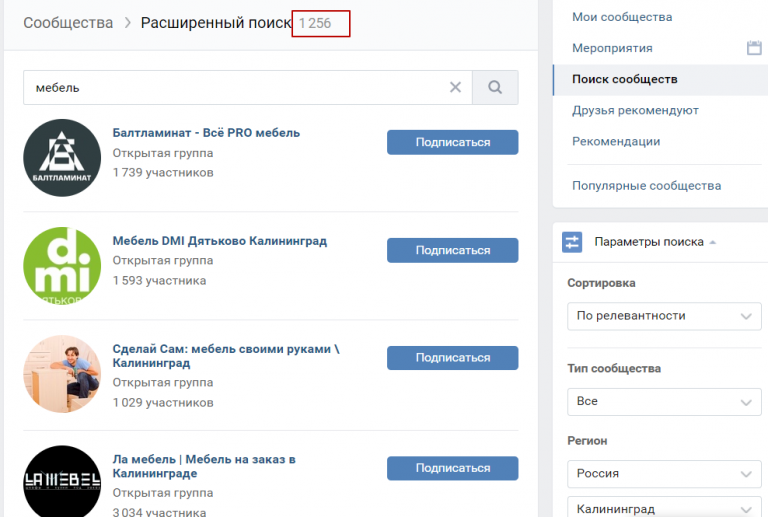The image size is (768, 517).
Task: Subscribe to Балтламинат - Всё PRO мебель
Action: pyautogui.click(x=453, y=142)
